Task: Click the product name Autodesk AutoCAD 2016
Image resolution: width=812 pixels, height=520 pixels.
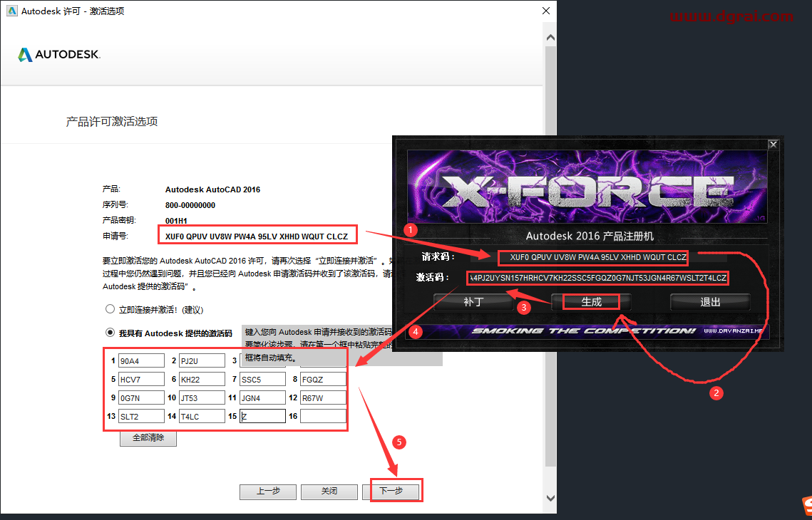Action: coord(213,189)
